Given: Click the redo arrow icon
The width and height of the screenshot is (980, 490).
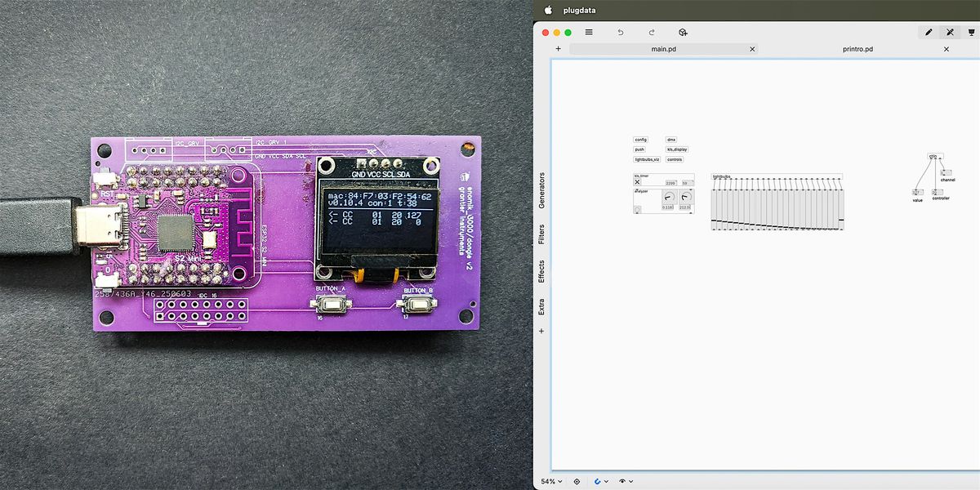Looking at the screenshot, I should pos(652,33).
